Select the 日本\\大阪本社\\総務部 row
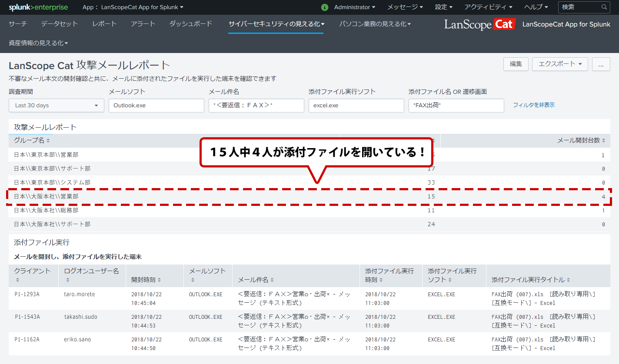Screen dimensions: 619x364 (309, 210)
